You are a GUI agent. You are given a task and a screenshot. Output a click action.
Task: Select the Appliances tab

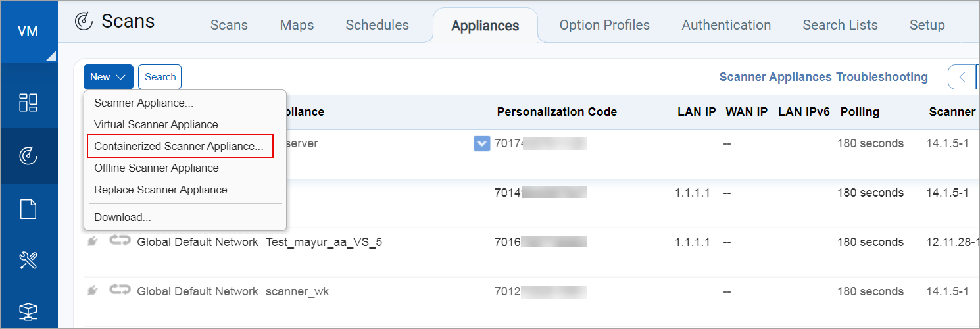pos(485,26)
